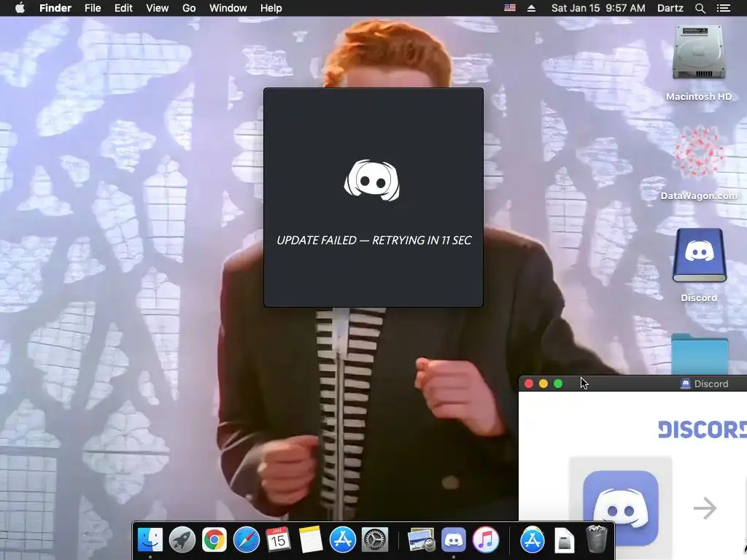The height and width of the screenshot is (560, 747).
Task: Close the Discord installer window
Action: click(529, 384)
